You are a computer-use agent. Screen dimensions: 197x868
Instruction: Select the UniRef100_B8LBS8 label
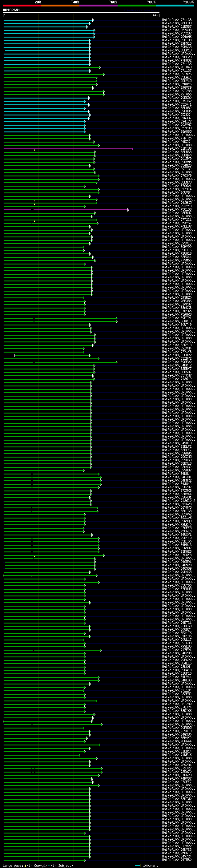click(177, 152)
